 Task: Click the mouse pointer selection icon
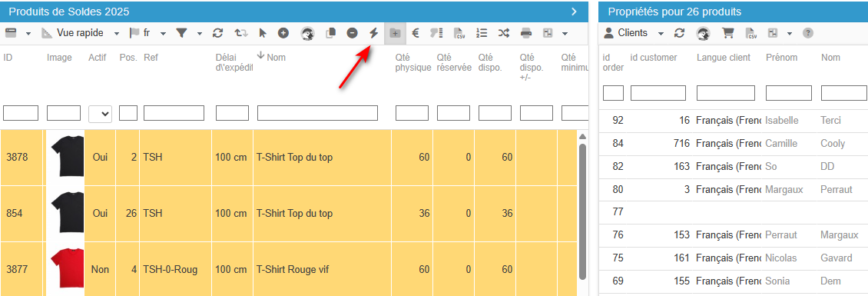[263, 33]
